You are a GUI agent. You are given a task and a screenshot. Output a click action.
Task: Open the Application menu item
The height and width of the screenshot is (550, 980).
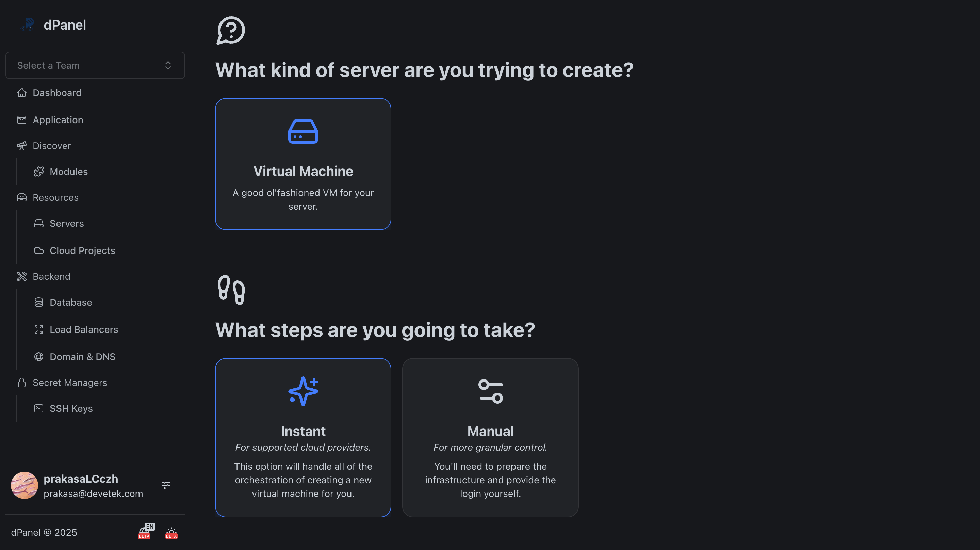(x=58, y=120)
